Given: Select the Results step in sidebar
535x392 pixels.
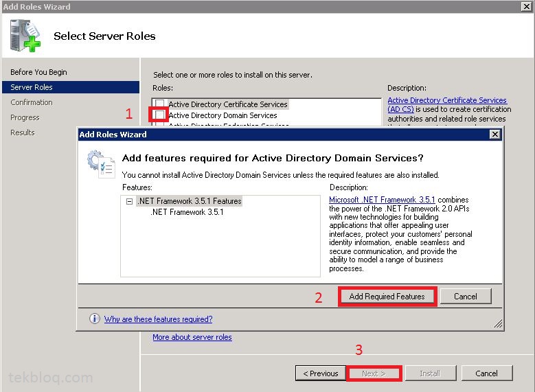Looking at the screenshot, I should point(23,132).
